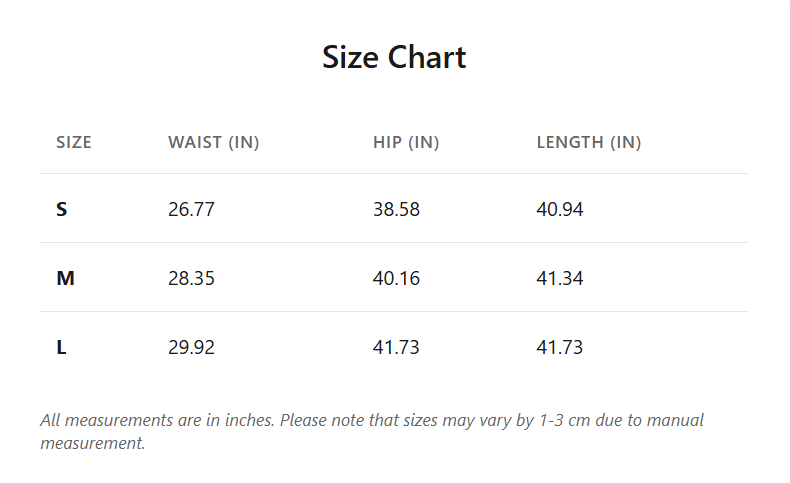
Task: Click hip value 38.58 for size S
Action: (396, 209)
